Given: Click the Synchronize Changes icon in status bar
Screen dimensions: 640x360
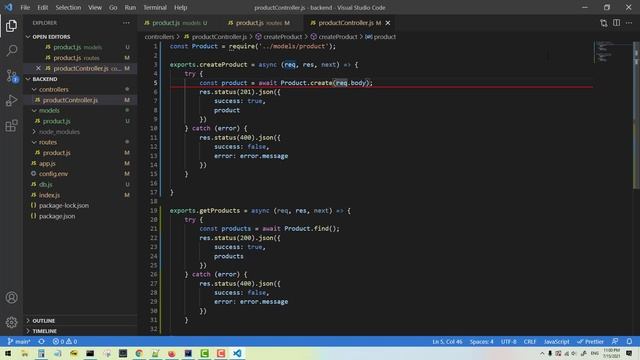Looking at the screenshot, I should click(x=41, y=342).
